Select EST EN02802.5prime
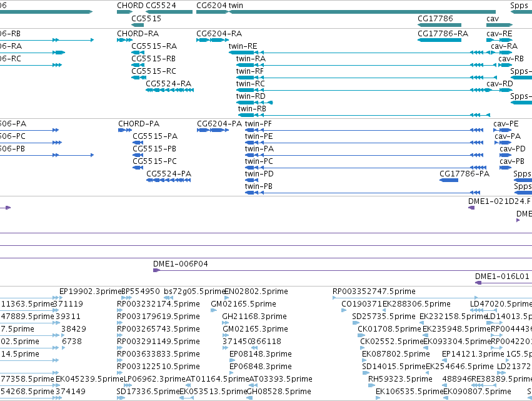The height and width of the screenshot is (401, 532). (x=256, y=292)
